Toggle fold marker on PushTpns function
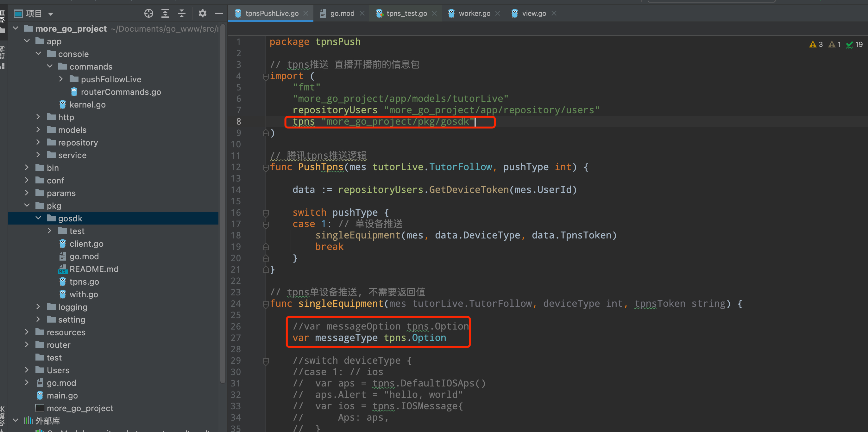The image size is (868, 432). (266, 167)
